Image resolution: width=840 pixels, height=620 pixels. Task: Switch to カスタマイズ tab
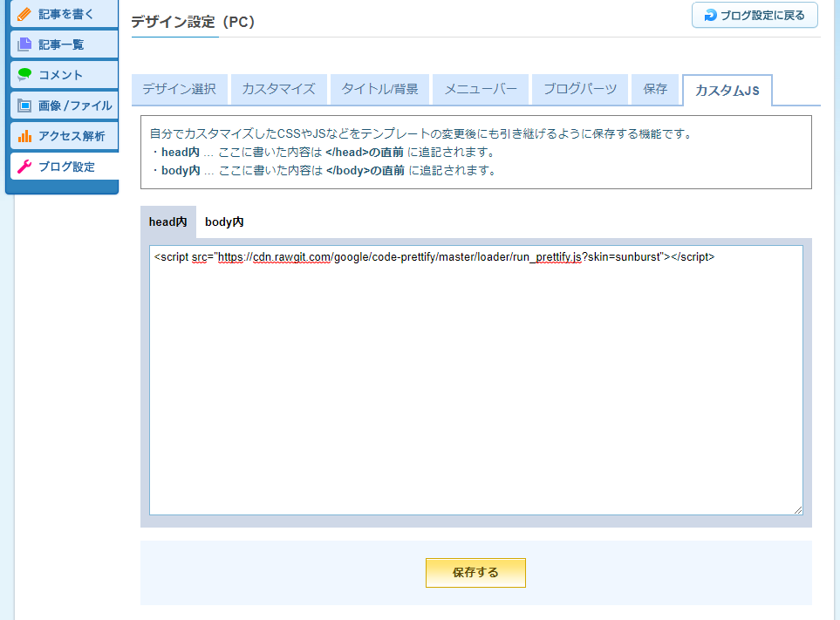coord(279,90)
